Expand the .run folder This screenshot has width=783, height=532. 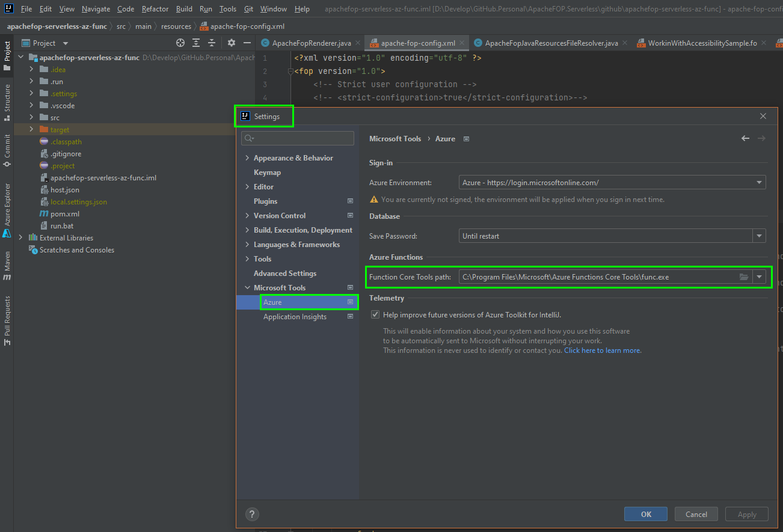point(31,82)
